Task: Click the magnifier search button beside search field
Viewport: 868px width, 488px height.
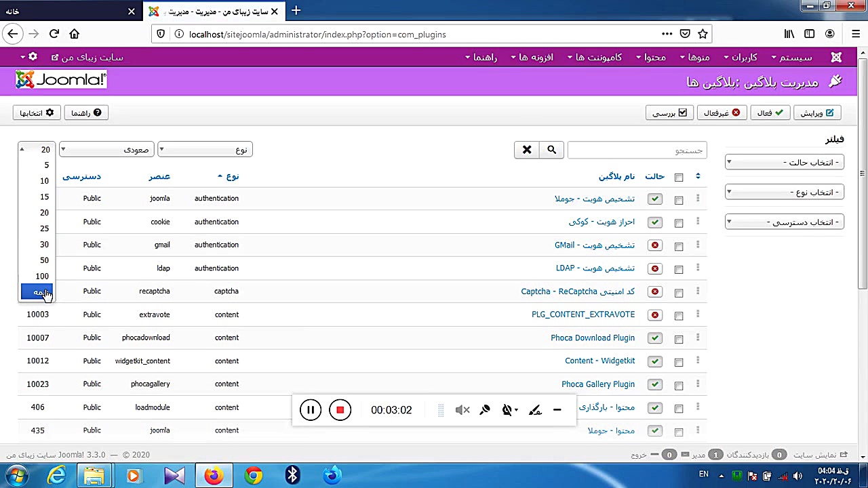Action: [x=551, y=150]
